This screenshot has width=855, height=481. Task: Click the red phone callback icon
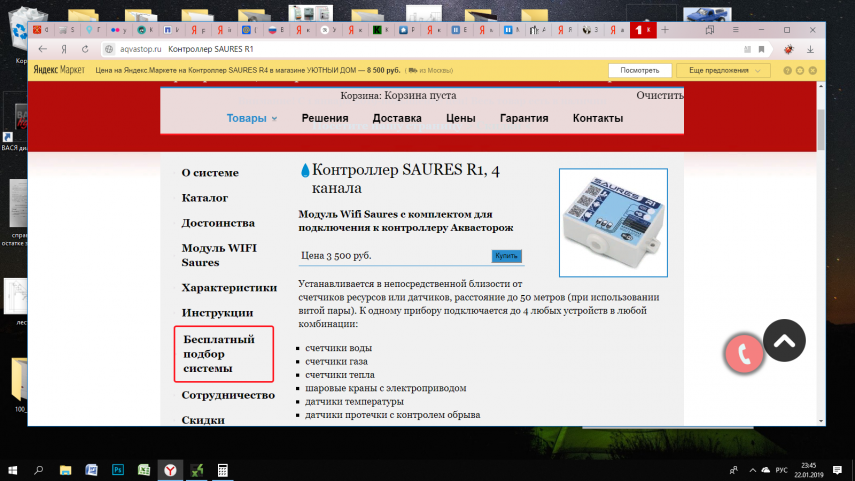744,353
